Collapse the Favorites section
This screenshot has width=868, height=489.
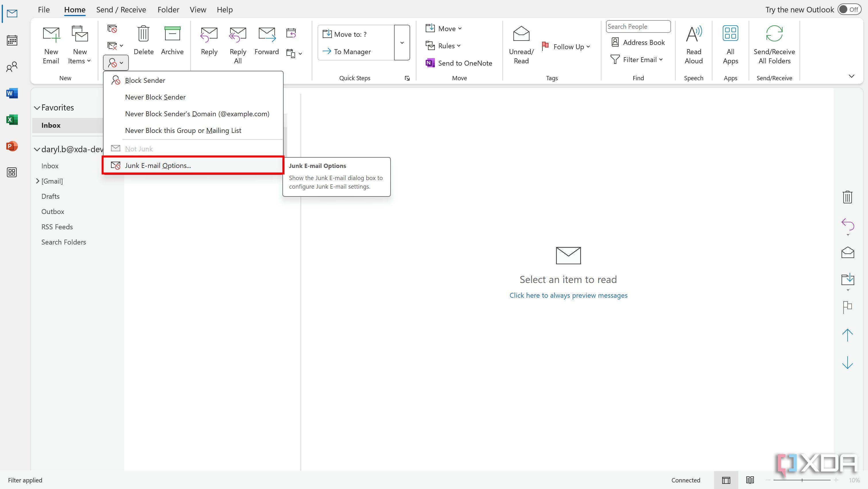(37, 108)
